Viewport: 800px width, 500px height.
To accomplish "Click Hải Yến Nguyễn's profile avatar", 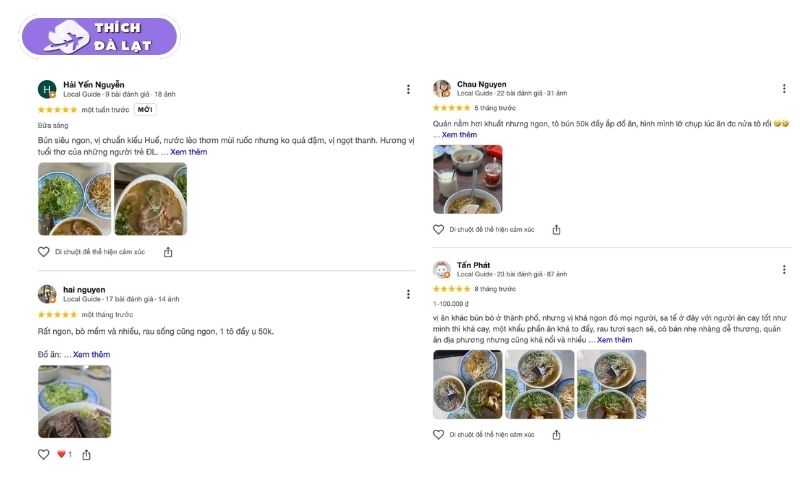I will 47,89.
